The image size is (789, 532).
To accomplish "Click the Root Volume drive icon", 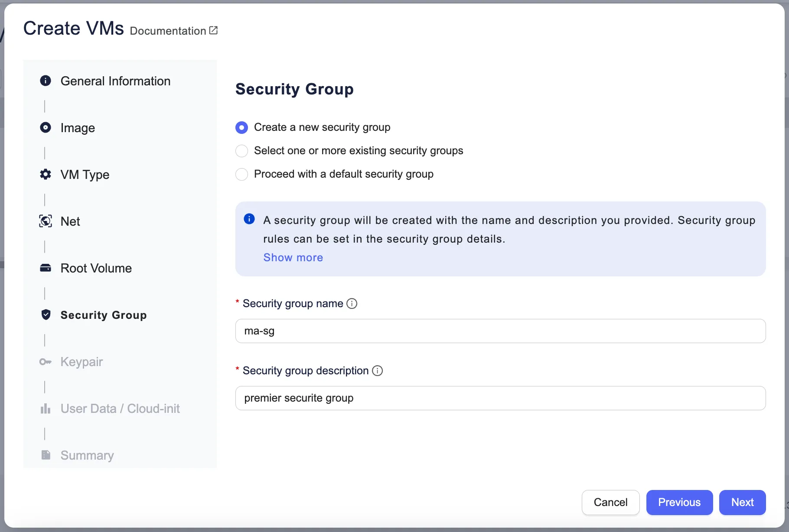I will [x=46, y=268].
